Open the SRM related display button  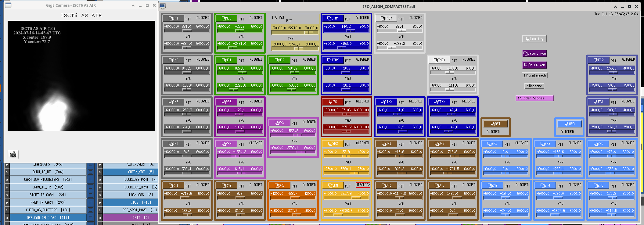coord(333,185)
